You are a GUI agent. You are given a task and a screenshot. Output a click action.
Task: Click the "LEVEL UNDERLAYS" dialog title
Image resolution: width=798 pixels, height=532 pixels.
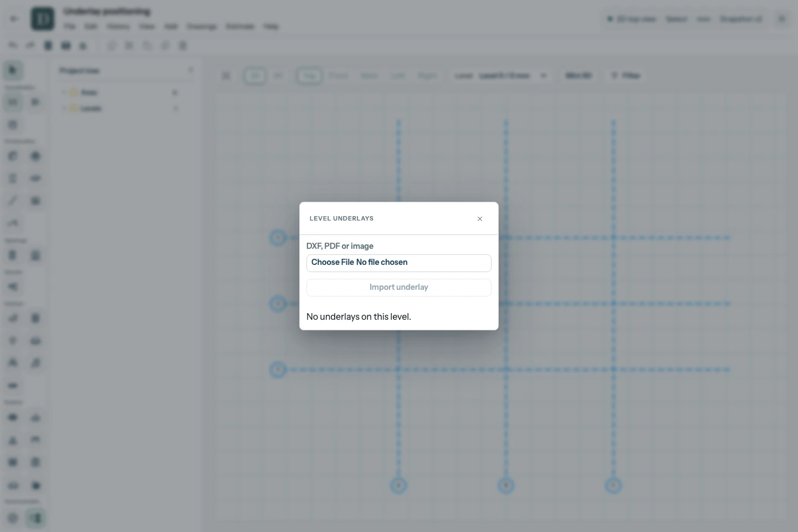[341, 218]
